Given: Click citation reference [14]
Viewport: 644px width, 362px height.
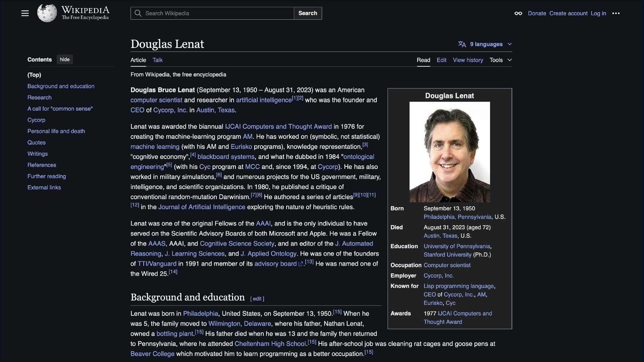Looking at the screenshot, I should (x=173, y=272).
